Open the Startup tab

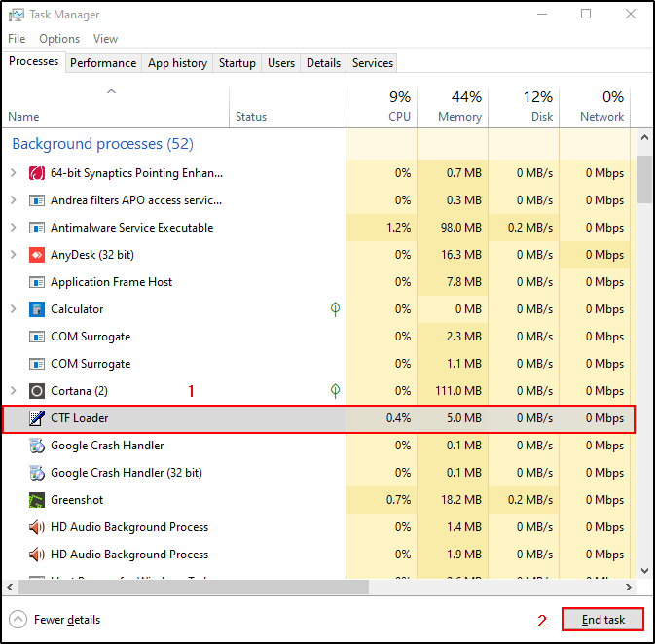[x=237, y=63]
